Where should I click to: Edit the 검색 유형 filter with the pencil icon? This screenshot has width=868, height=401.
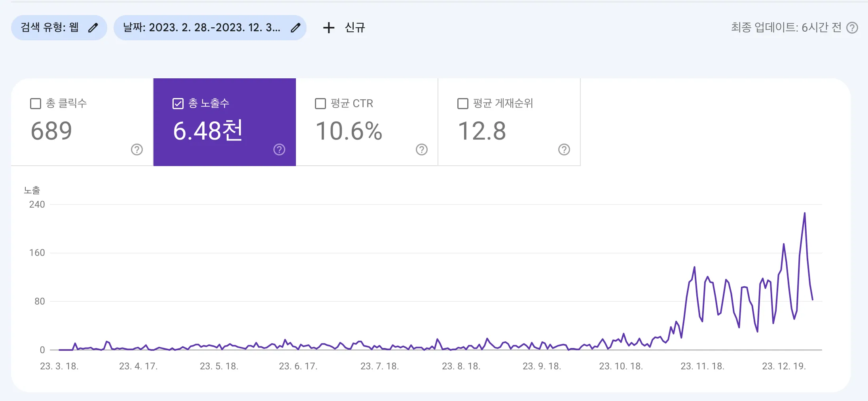coord(93,28)
